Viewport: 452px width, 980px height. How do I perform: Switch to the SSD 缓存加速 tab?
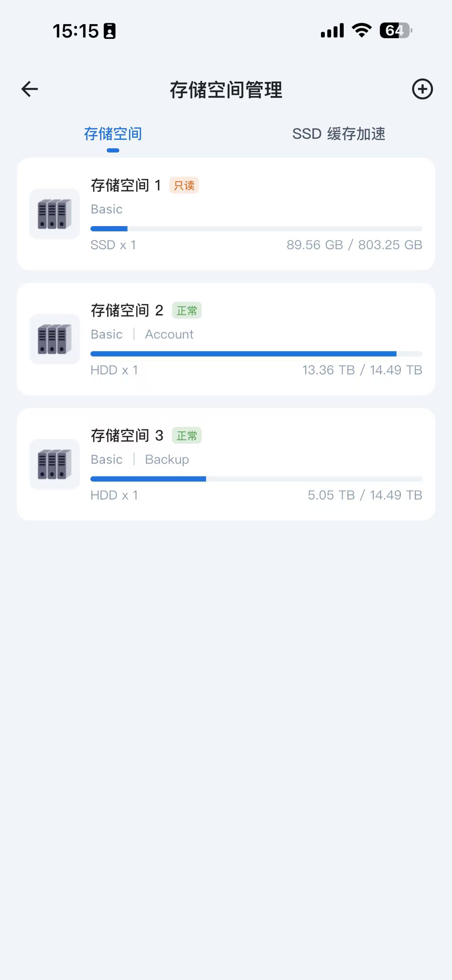click(338, 134)
